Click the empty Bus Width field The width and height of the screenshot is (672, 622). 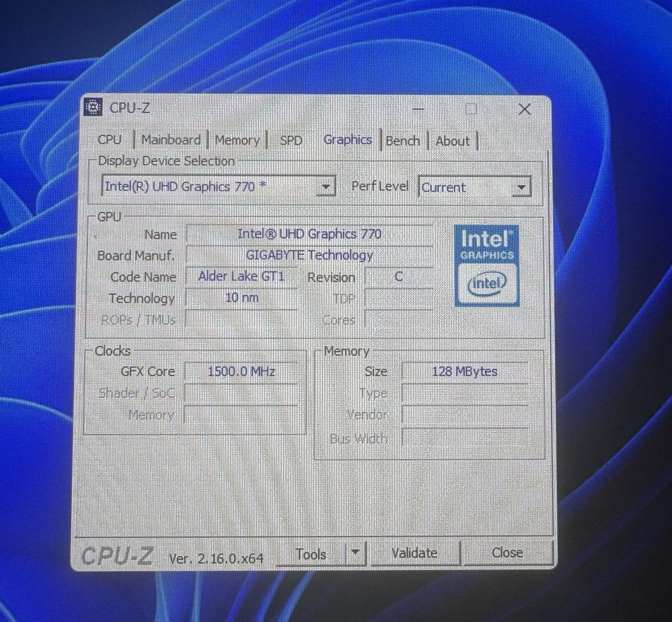pyautogui.click(x=465, y=438)
